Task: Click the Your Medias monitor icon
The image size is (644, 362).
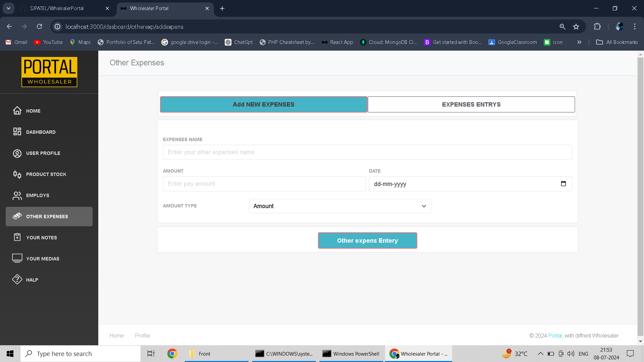Action: coord(17,258)
